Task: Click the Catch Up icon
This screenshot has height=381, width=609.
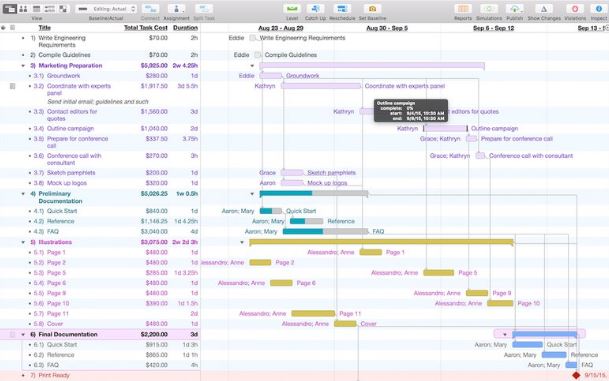Action: point(315,9)
